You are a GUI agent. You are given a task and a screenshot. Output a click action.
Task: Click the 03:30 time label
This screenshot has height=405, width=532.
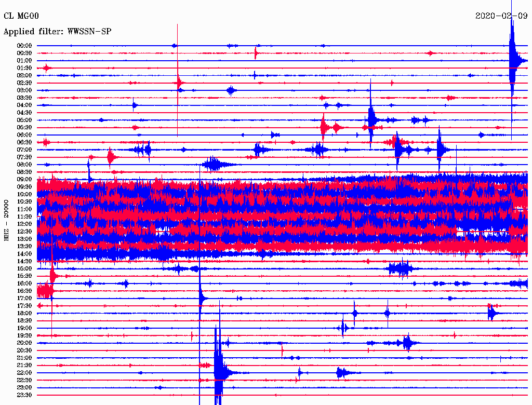[x=24, y=98]
